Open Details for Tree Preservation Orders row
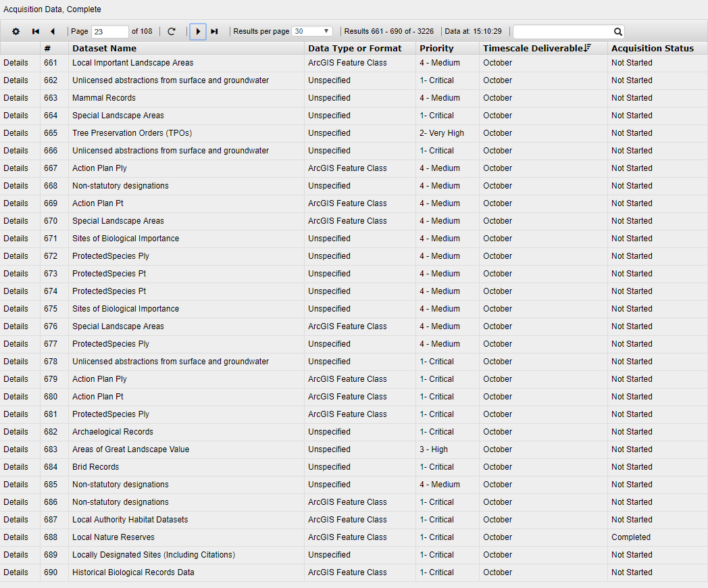708x588 pixels. click(x=16, y=133)
